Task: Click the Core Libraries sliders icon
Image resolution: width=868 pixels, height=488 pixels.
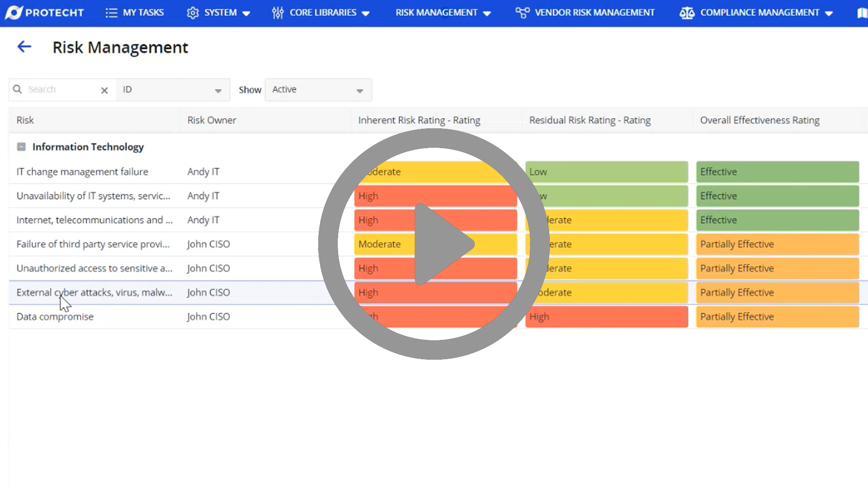Action: pyautogui.click(x=277, y=12)
